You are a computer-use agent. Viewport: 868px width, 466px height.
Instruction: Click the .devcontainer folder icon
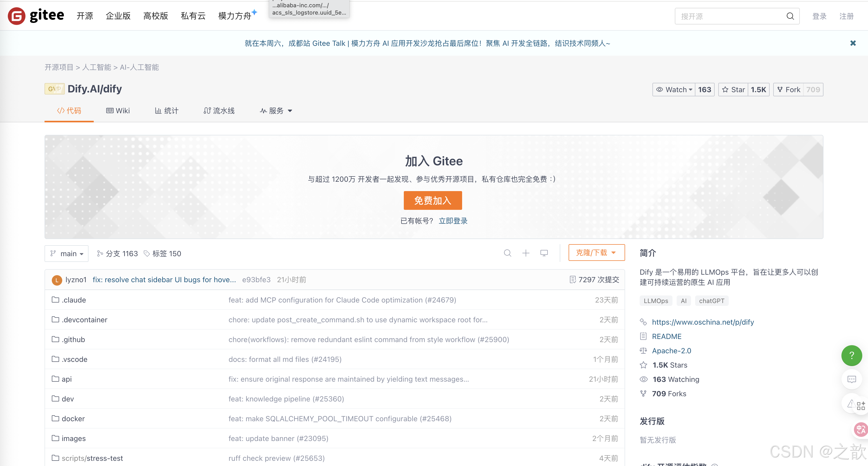[x=55, y=319]
